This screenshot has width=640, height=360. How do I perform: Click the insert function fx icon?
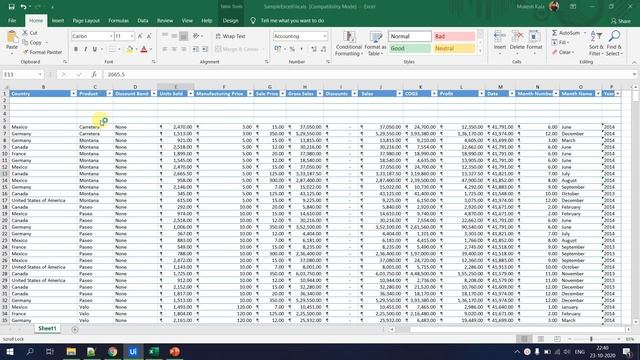click(94, 75)
